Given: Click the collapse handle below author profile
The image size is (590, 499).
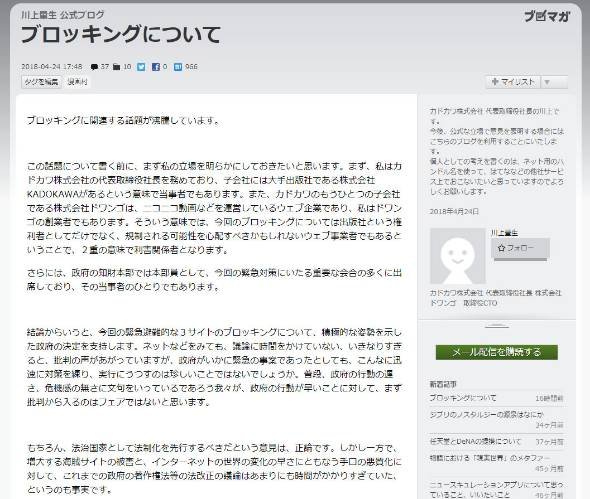Looking at the screenshot, I should (x=497, y=326).
